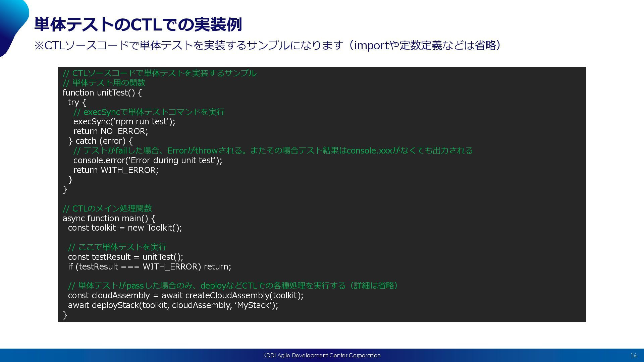Screen dimensions: 644x362
Task: Click the line async function main() {
Action: pyautogui.click(x=109, y=218)
